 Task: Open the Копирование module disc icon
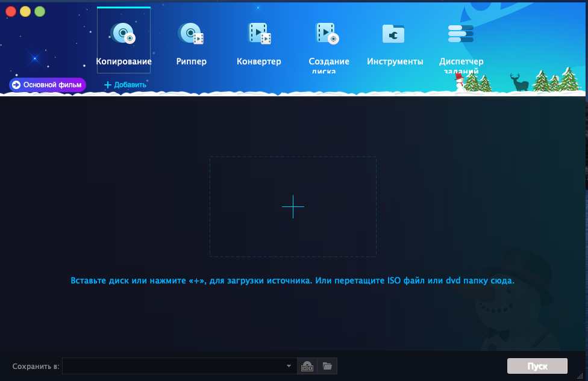123,34
